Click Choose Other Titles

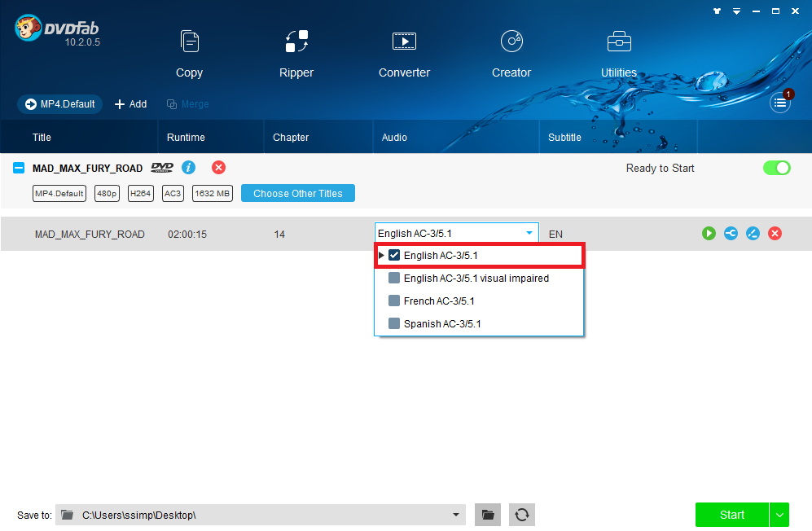298,193
